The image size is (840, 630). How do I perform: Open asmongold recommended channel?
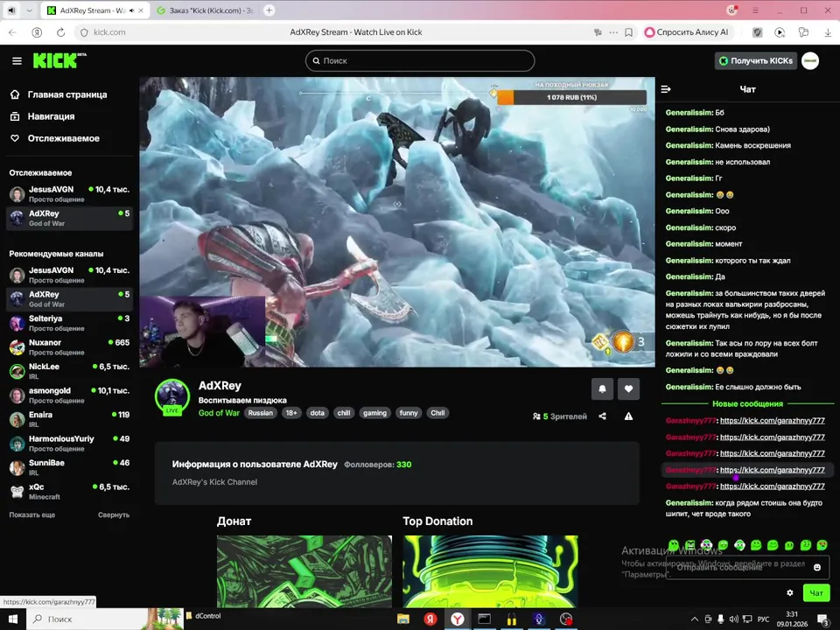(x=70, y=395)
